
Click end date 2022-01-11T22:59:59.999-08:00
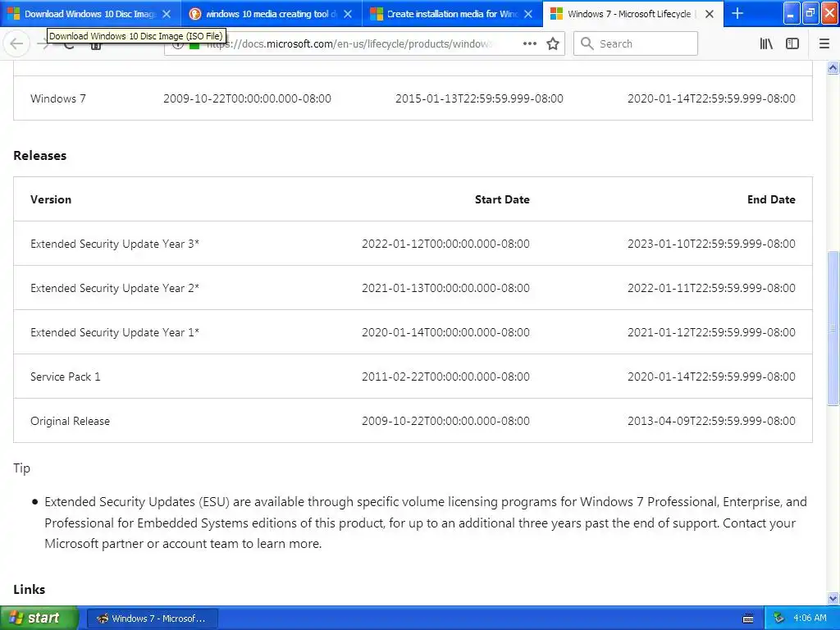coord(711,288)
